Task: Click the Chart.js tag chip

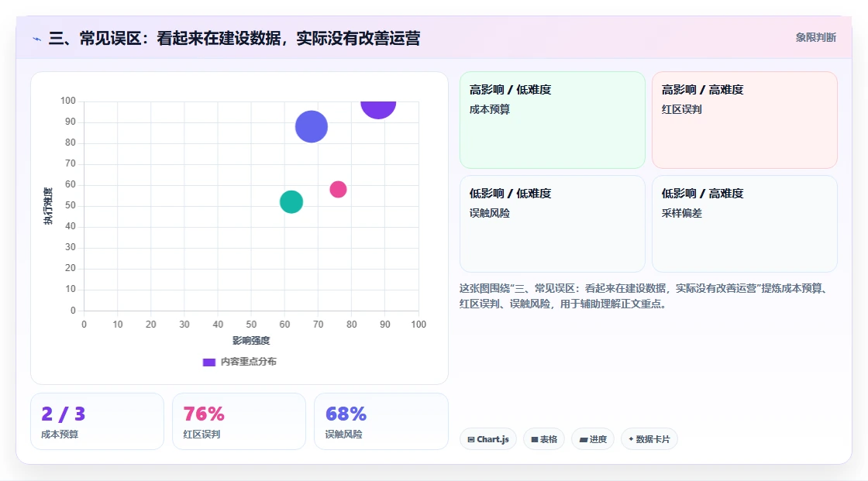Action: (x=487, y=439)
